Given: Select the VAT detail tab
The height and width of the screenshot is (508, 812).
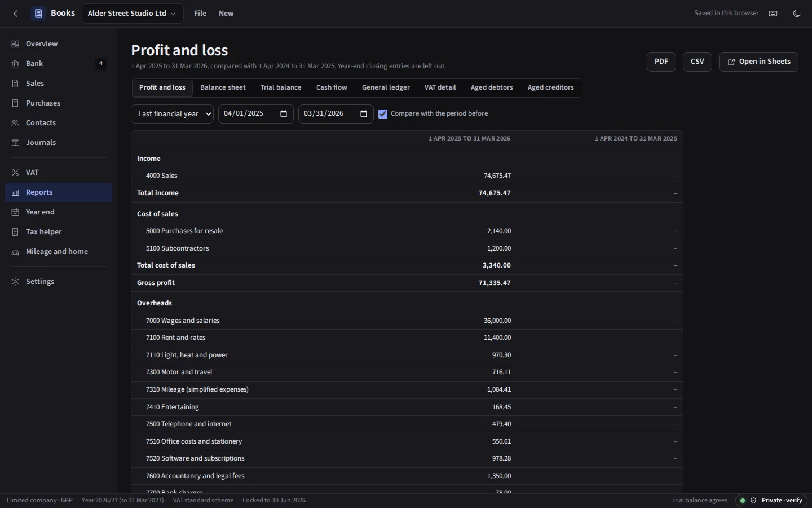Looking at the screenshot, I should pos(440,88).
